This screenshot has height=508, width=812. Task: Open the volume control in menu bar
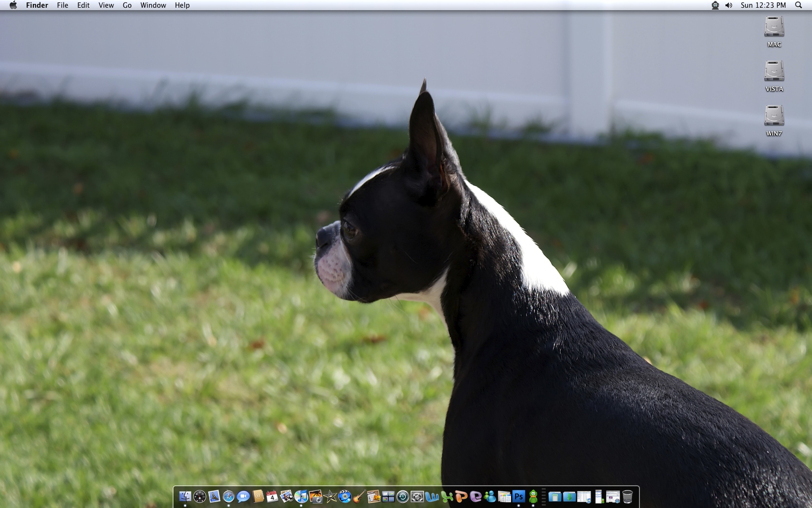[x=729, y=5]
